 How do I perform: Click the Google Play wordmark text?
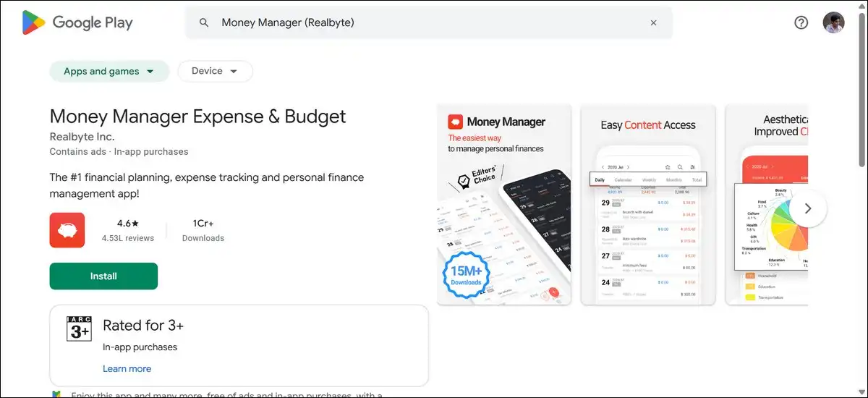click(93, 22)
